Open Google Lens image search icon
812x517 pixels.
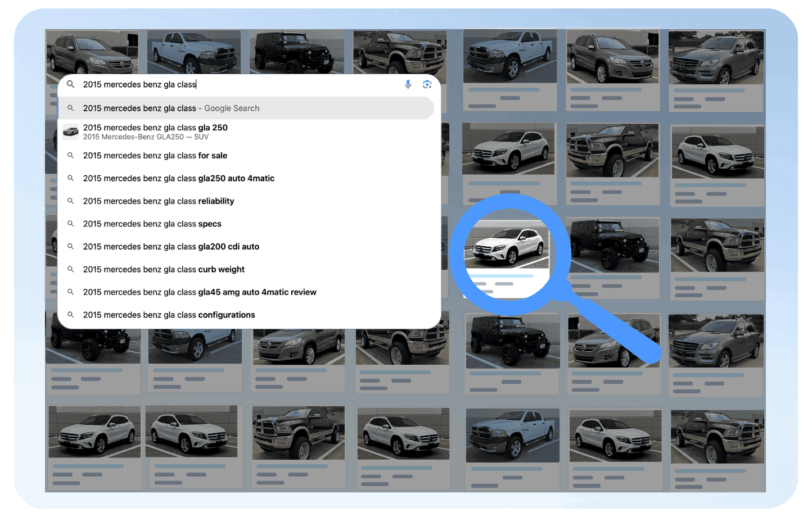[427, 84]
